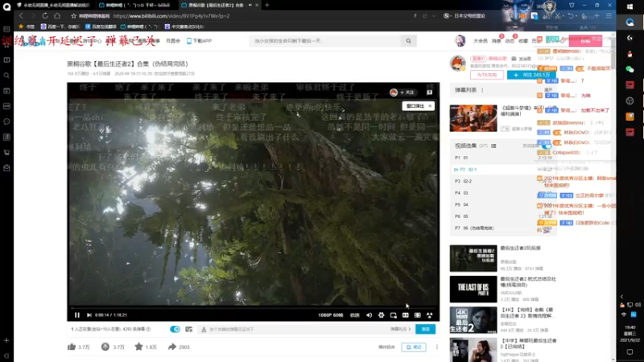Switch playlist view with list icon
This screenshot has height=362, width=644.
pos(493,146)
